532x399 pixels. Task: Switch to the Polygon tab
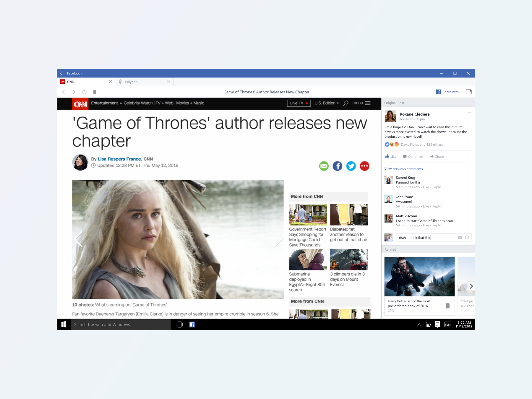pos(131,82)
